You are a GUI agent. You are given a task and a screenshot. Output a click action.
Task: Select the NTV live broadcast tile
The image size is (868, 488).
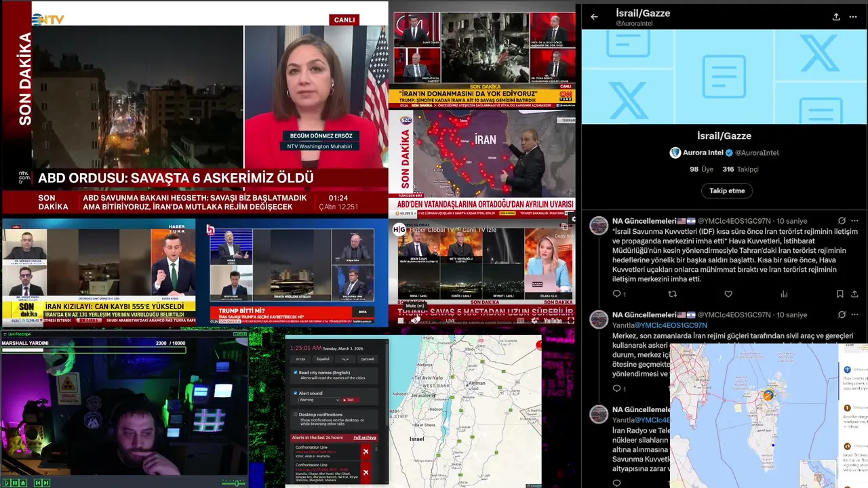click(195, 108)
